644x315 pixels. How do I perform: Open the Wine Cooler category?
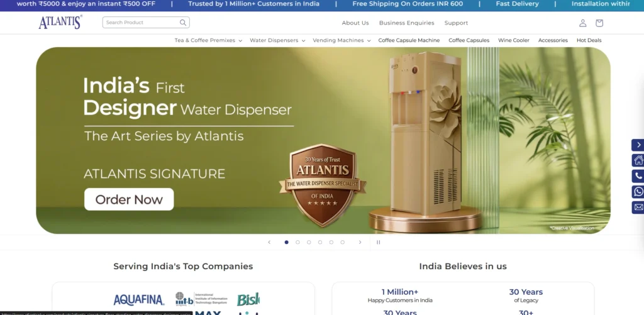tap(514, 40)
